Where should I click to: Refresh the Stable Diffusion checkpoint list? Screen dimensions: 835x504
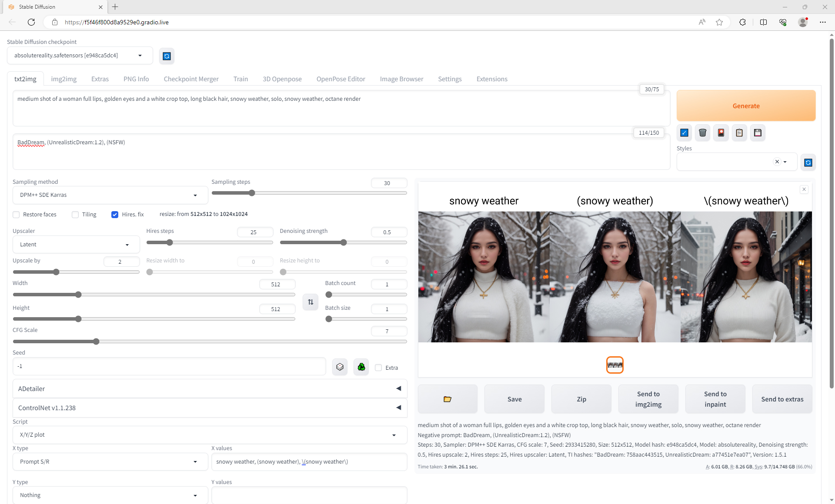coord(167,56)
